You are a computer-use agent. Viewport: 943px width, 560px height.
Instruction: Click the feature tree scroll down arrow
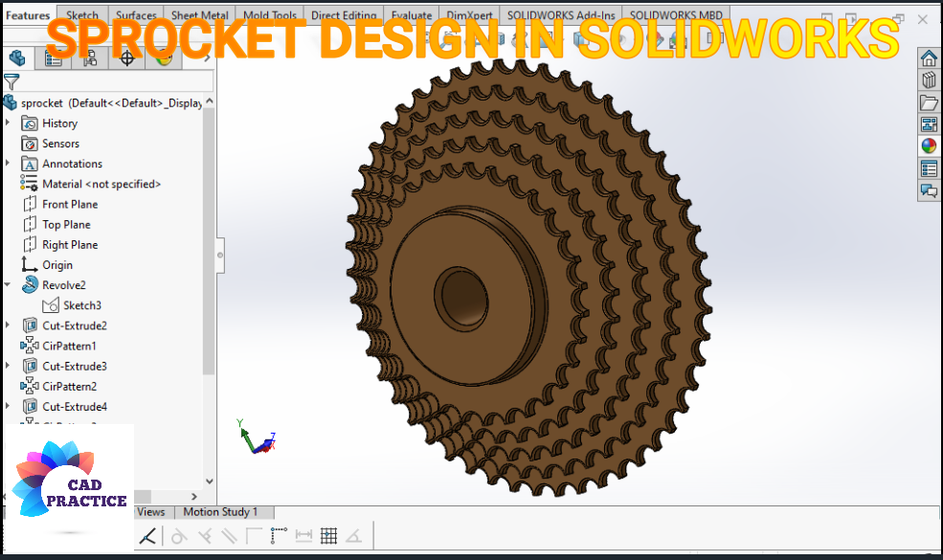click(x=210, y=482)
